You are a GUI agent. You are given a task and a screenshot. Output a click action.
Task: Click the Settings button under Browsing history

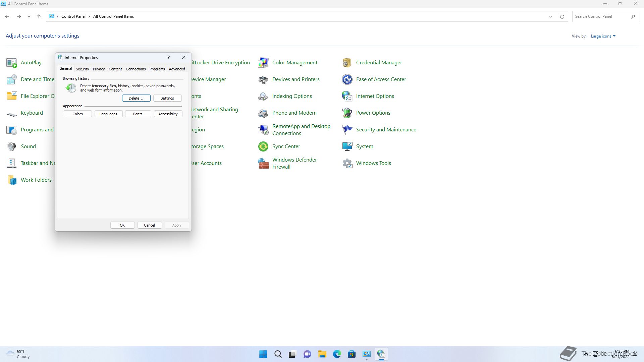167,98
